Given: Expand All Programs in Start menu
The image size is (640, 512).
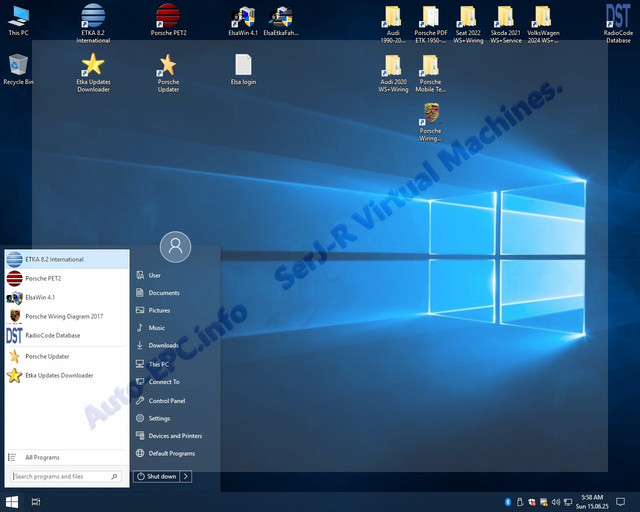Looking at the screenshot, I should pyautogui.click(x=67, y=457).
